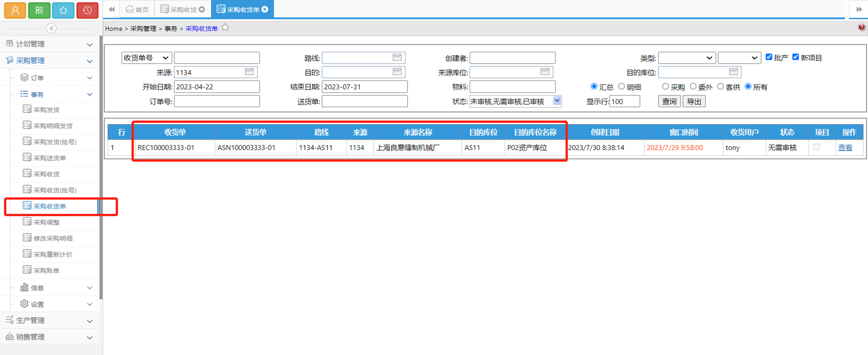Image resolution: width=868 pixels, height=355 pixels.
Task: Click the tab scroll-right arrow icon
Action: click(859, 9)
